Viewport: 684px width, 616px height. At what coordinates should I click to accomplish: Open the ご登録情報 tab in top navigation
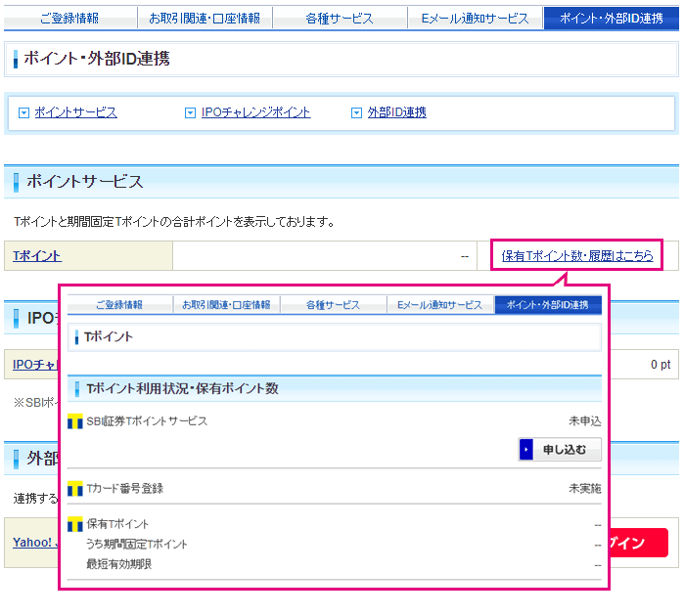point(68,19)
